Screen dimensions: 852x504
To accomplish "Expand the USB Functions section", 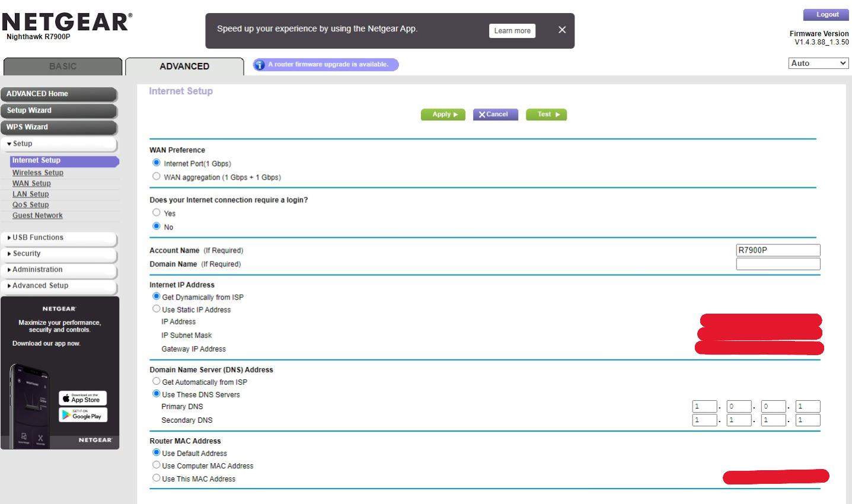I will [58, 238].
